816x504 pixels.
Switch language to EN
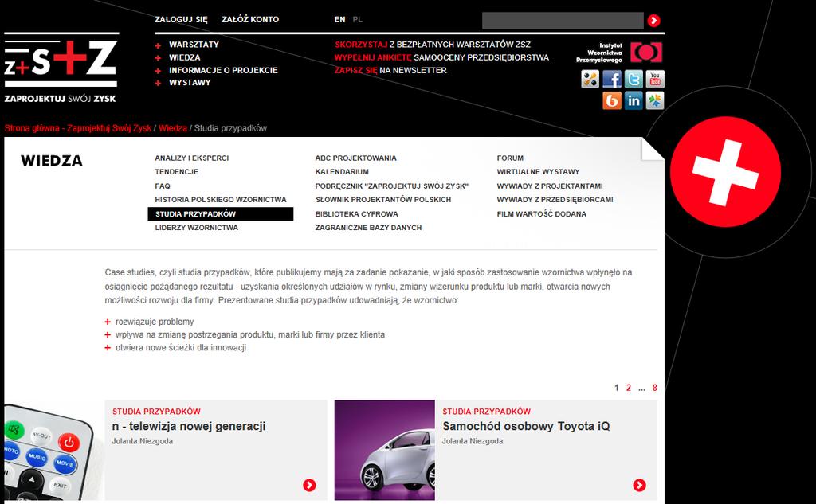click(339, 19)
